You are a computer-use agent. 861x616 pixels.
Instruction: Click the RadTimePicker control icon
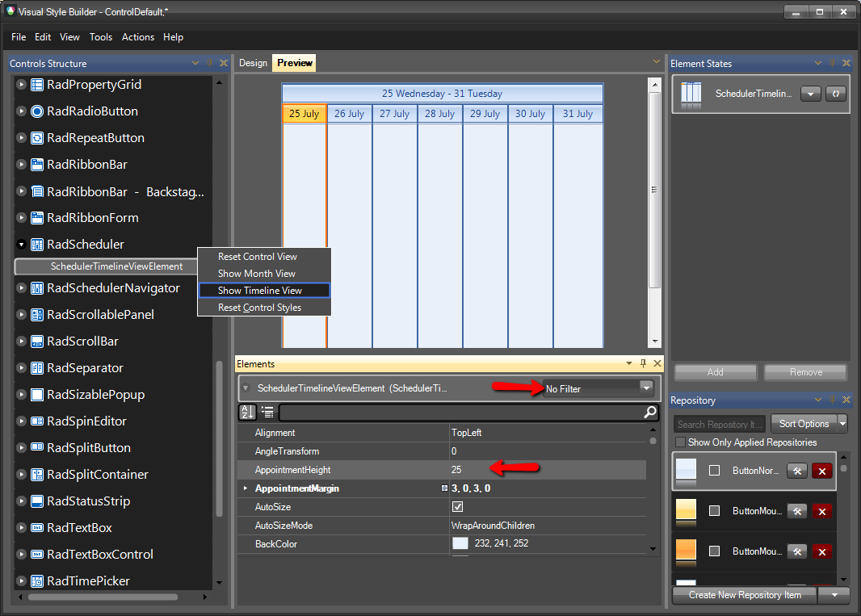[37, 580]
